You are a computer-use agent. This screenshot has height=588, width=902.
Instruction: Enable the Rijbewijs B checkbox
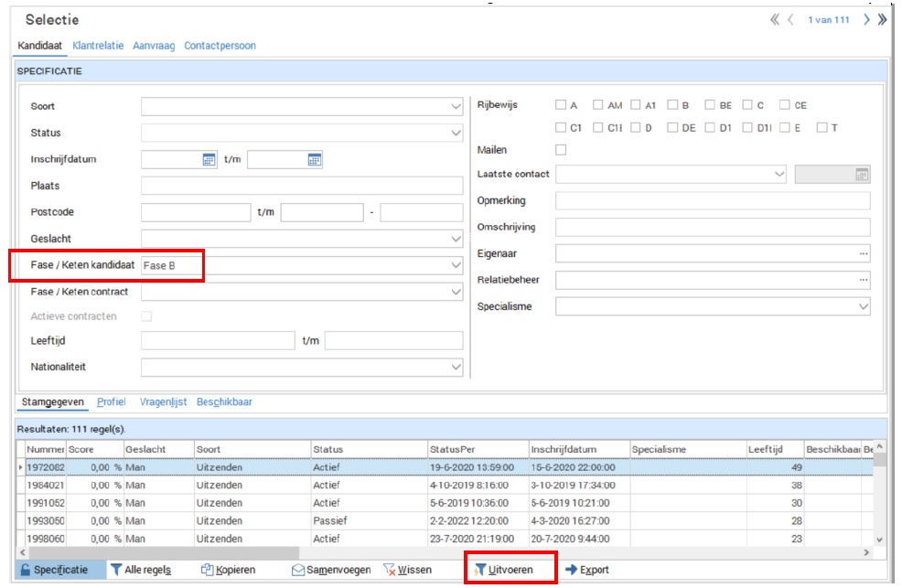[x=672, y=105]
